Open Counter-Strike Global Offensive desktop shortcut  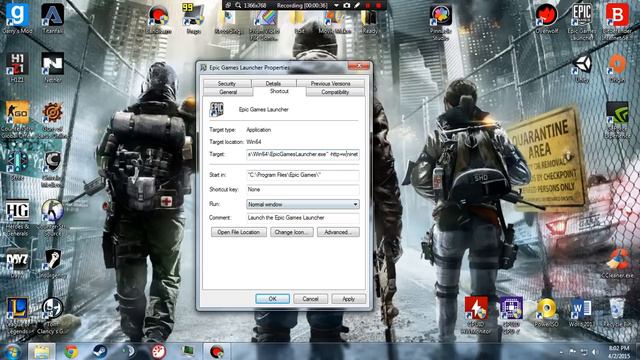coord(17,118)
